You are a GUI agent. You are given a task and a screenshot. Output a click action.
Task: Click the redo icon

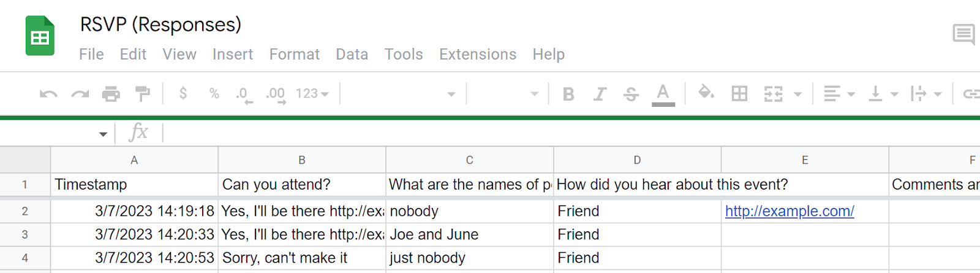(x=80, y=94)
